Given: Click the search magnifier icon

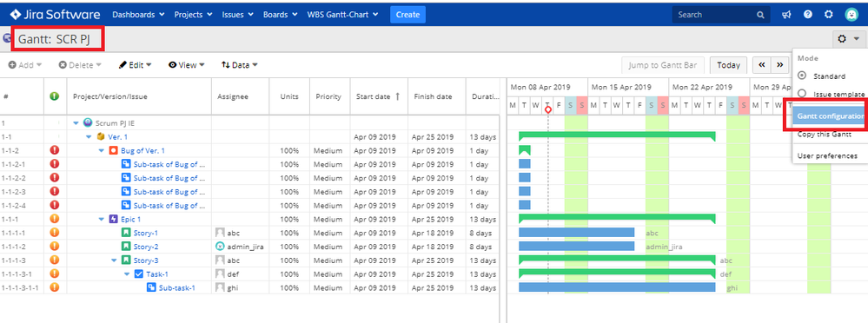Looking at the screenshot, I should tap(760, 15).
